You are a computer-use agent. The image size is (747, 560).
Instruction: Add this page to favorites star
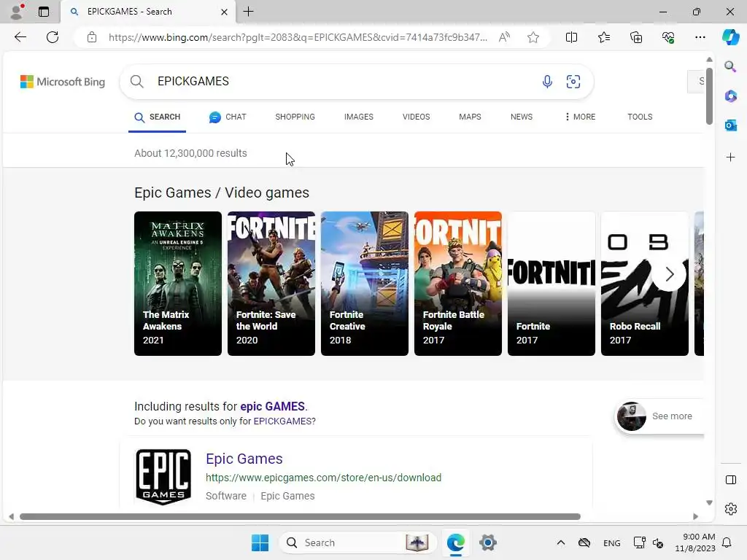533,37
